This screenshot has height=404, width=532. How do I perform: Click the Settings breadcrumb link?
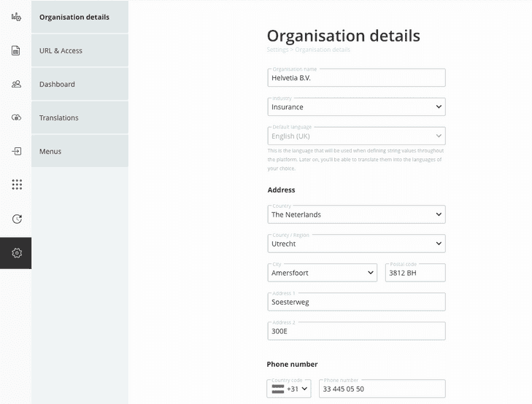coord(277,50)
